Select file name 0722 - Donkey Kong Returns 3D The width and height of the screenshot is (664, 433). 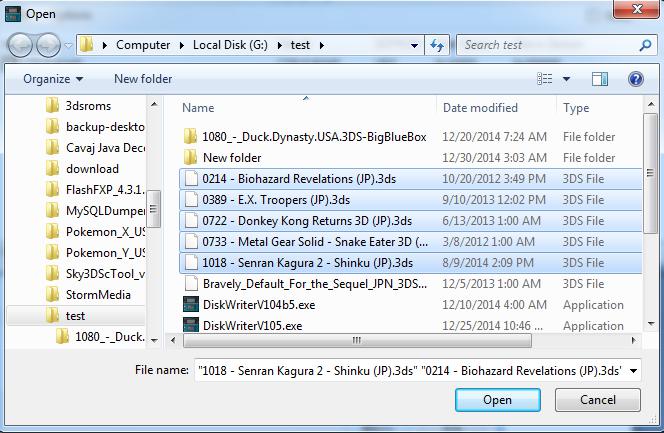(307, 221)
